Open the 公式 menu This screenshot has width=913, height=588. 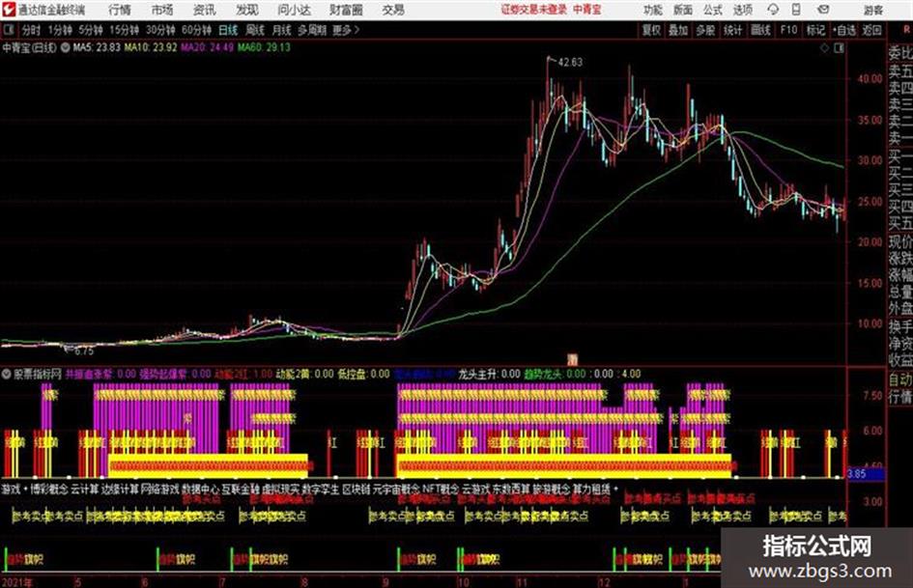[x=713, y=10]
